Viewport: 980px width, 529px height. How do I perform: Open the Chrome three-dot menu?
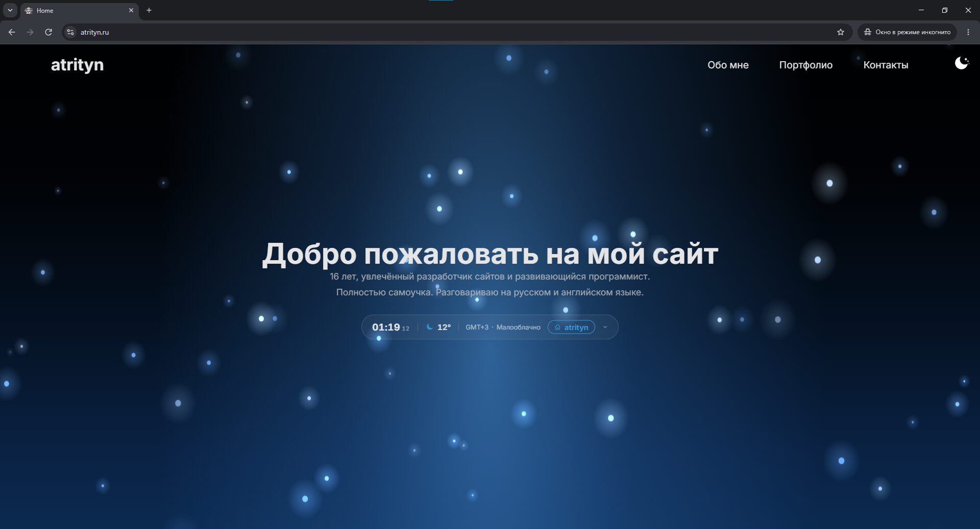[968, 32]
